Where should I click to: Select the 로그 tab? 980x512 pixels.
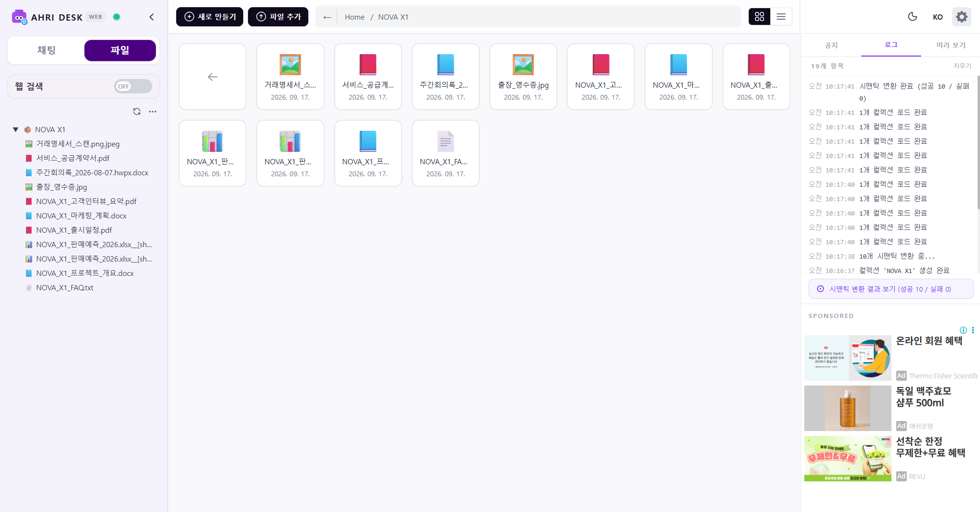pyautogui.click(x=891, y=45)
